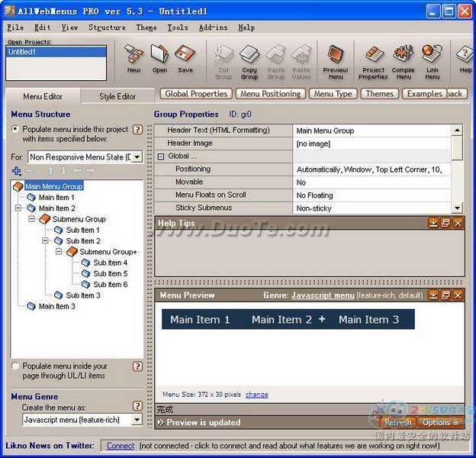The height and width of the screenshot is (458, 476).
Task: Switch to the Menu Editor tab
Action: click(x=43, y=96)
